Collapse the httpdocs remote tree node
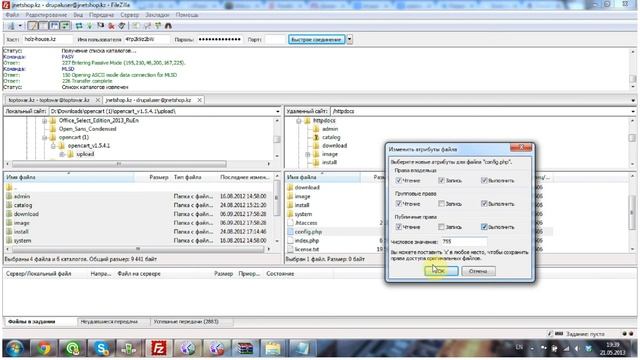The image size is (640, 360). click(x=299, y=121)
